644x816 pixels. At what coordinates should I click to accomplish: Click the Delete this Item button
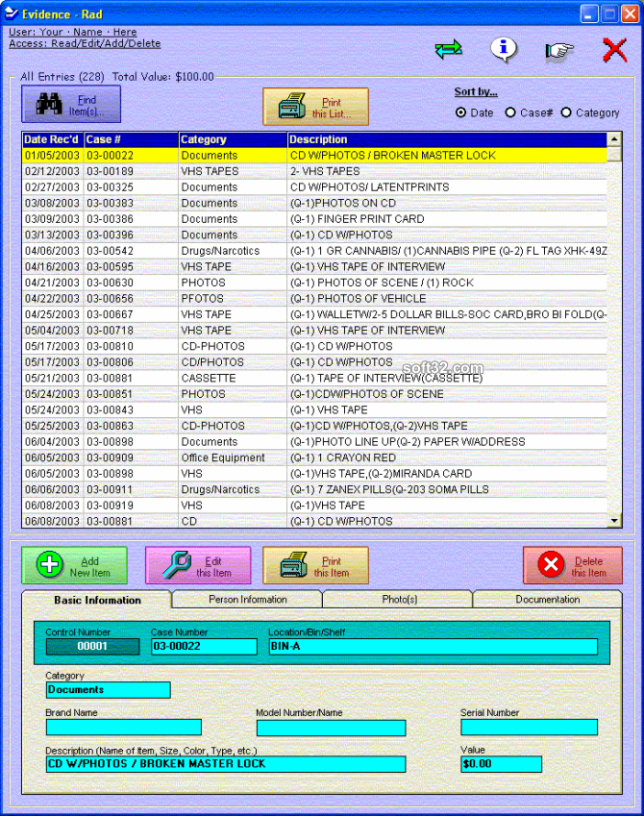coord(573,565)
